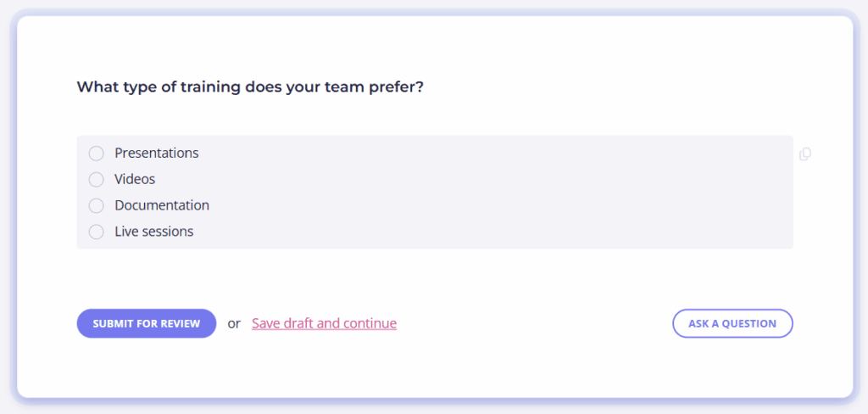Click the training preference question heading
Screen dimensions: 868x414
click(x=250, y=87)
